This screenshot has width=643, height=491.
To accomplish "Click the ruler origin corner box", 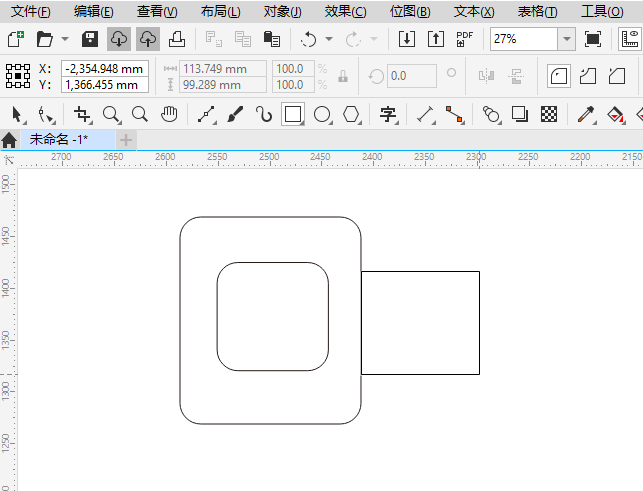I will click(9, 160).
